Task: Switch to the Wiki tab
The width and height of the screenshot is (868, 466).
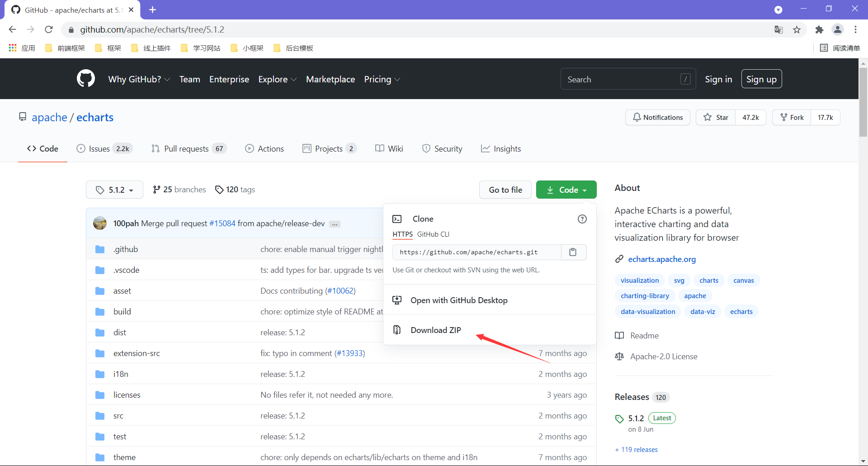Action: (389, 149)
